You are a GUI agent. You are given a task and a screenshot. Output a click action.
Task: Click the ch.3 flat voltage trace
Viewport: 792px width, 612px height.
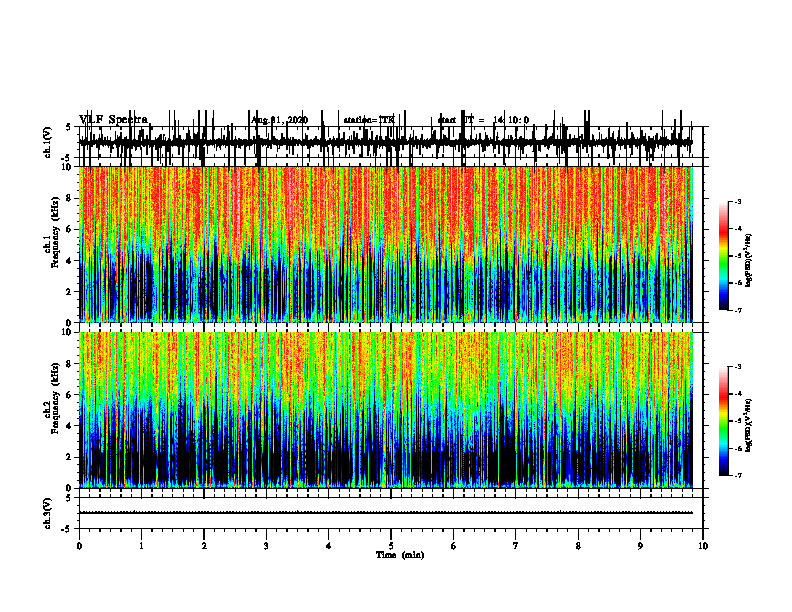tap(385, 513)
